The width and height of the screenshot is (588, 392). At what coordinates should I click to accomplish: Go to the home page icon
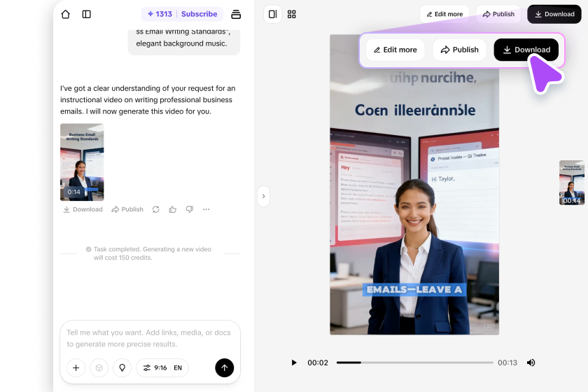point(66,14)
